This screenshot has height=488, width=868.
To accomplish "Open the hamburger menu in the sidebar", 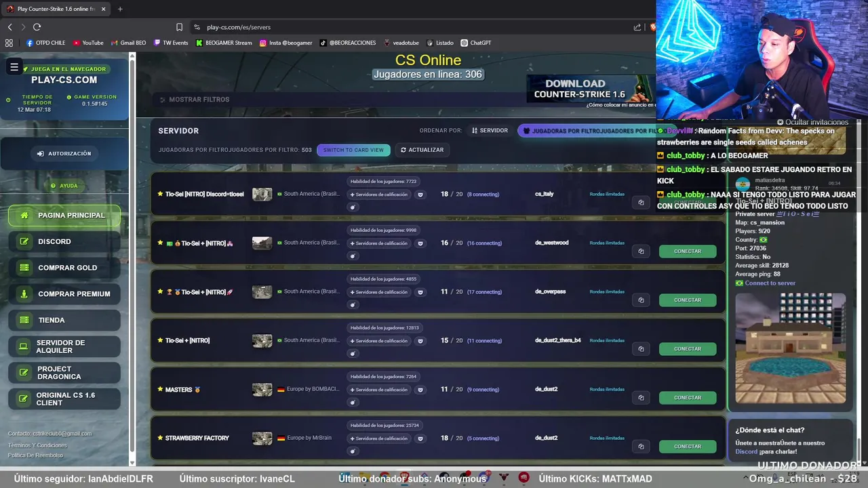I will click(14, 66).
